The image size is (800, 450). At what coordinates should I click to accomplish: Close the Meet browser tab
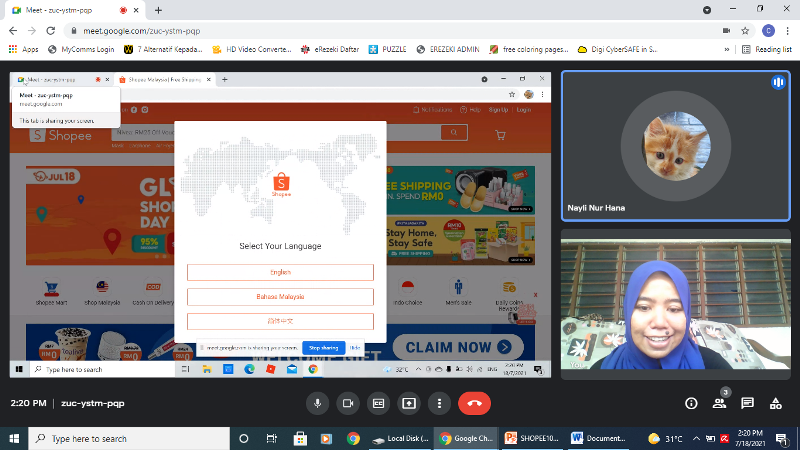tap(136, 10)
